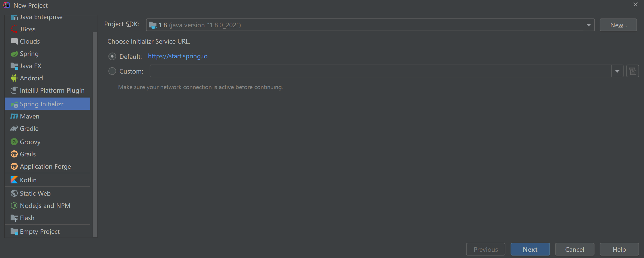Viewport: 644px width, 258px height.
Task: Click the Custom URL text field
Action: (x=380, y=71)
